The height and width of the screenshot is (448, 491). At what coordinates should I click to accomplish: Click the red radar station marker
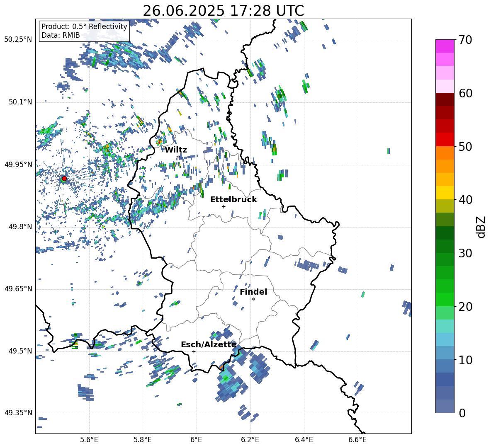click(x=64, y=179)
